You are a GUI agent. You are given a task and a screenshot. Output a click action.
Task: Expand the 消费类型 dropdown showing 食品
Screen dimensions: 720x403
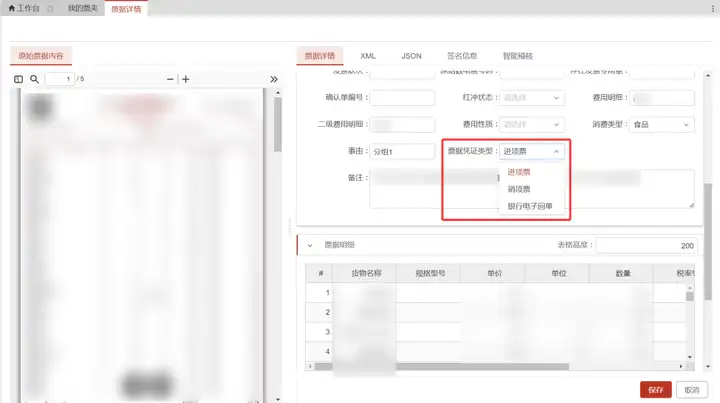click(x=661, y=124)
